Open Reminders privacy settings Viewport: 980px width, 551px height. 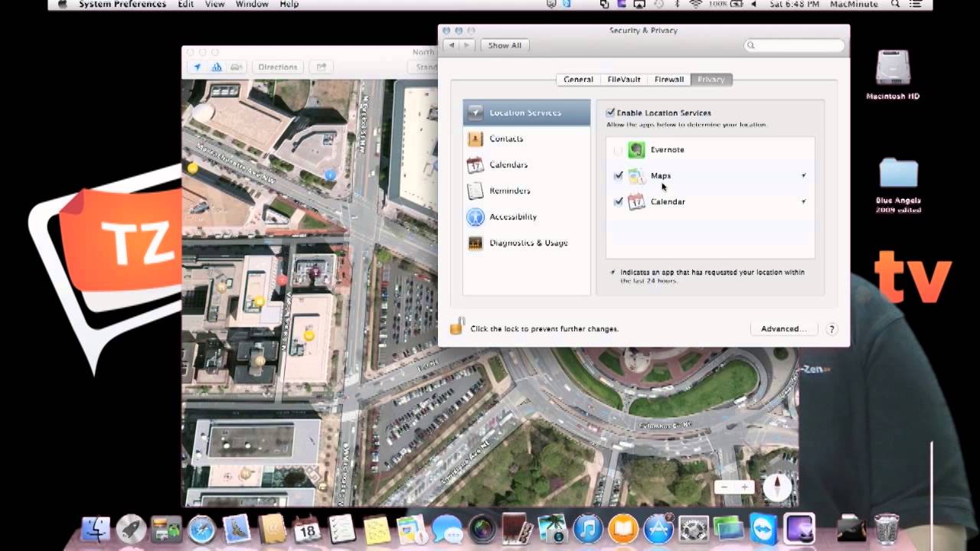pos(508,191)
